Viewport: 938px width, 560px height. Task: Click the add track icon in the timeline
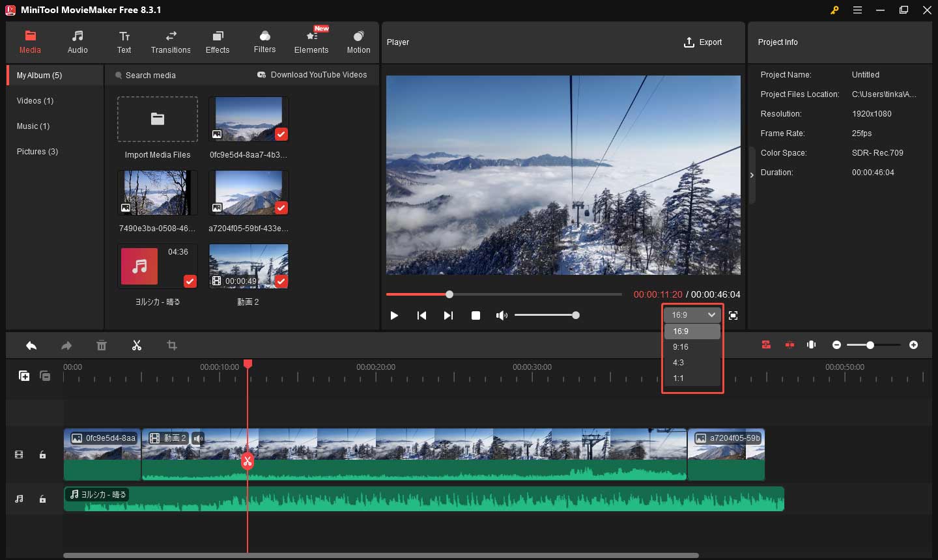click(x=24, y=376)
